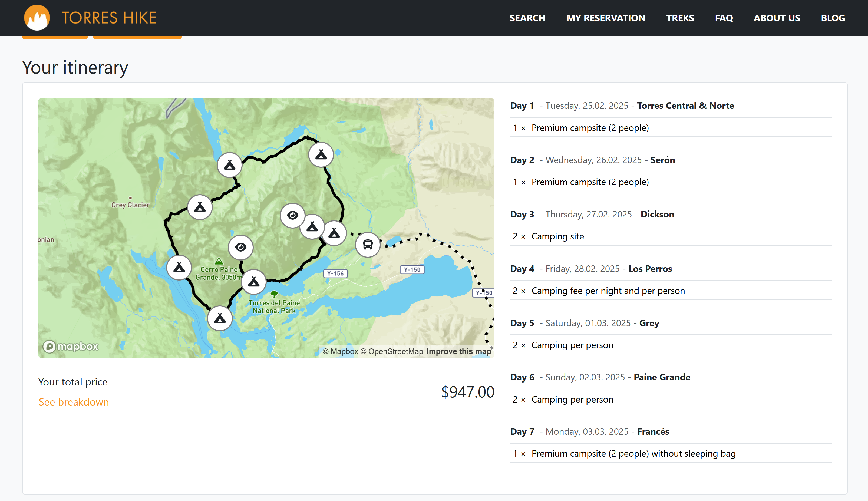Screen dimensions: 868x501
Task: Click the westernmost tent marker by lake
Action: (x=179, y=267)
